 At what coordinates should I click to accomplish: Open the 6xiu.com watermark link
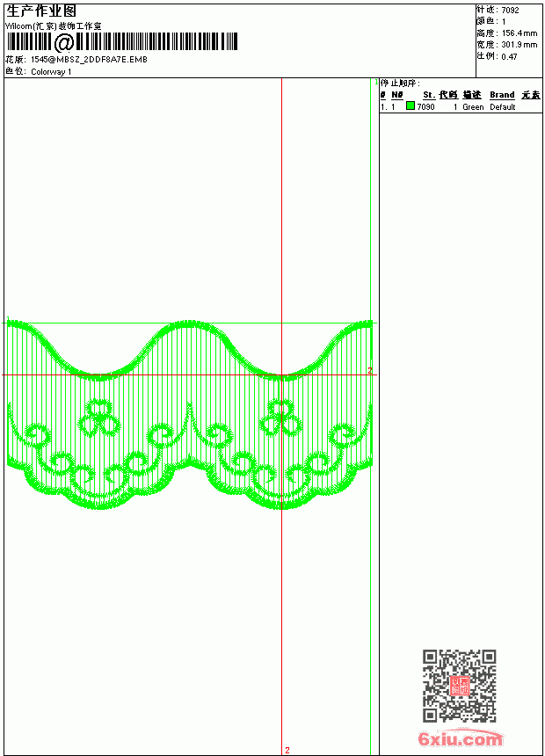(x=460, y=738)
